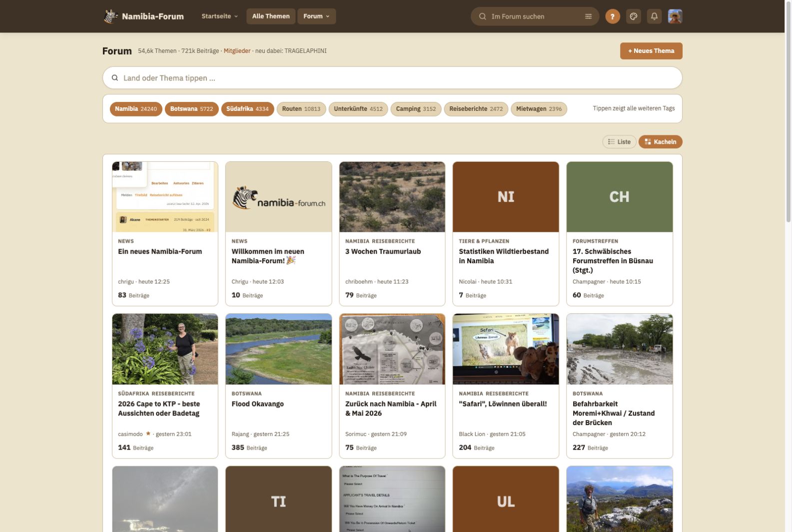Click the star icon next to casimodo
The image size is (792, 532).
point(148,434)
